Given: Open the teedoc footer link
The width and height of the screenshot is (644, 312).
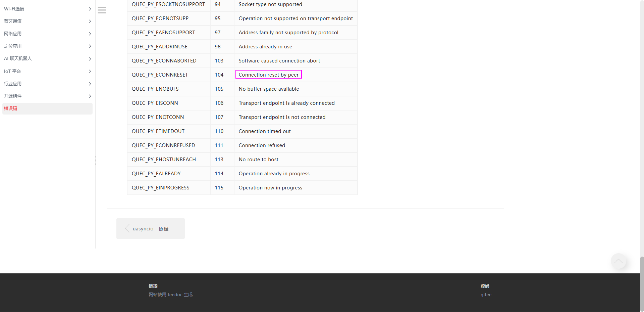Looking at the screenshot, I should (170, 295).
